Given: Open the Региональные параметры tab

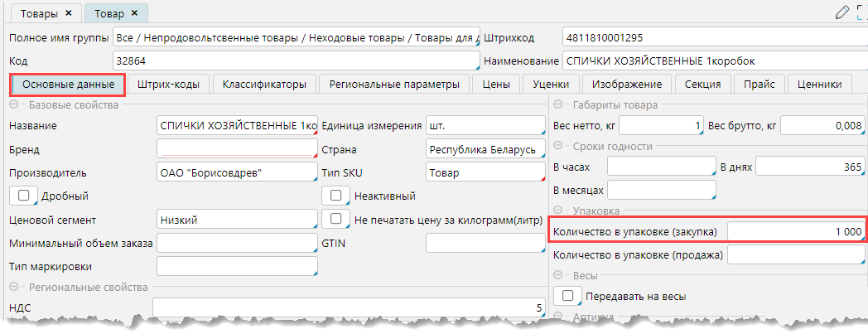Looking at the screenshot, I should click(393, 84).
